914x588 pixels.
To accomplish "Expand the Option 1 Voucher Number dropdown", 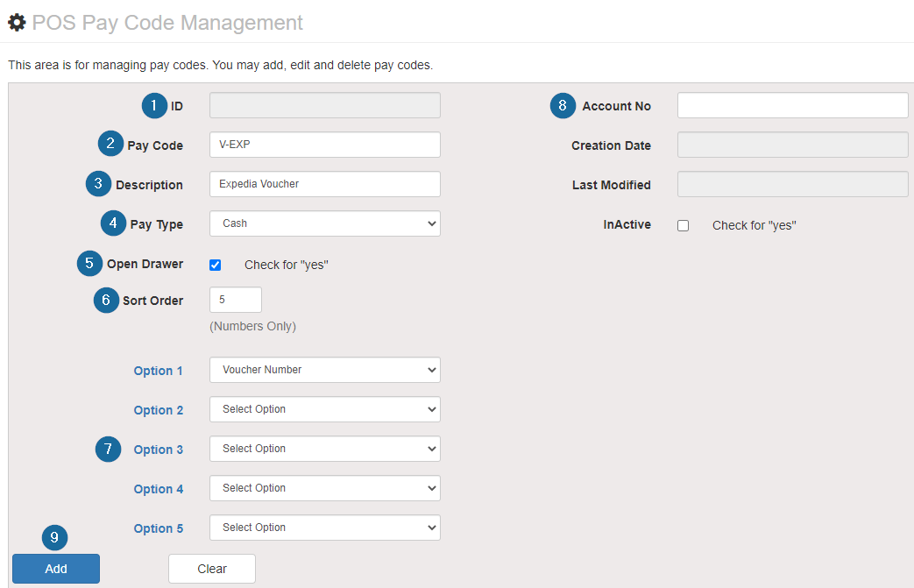I will [325, 370].
